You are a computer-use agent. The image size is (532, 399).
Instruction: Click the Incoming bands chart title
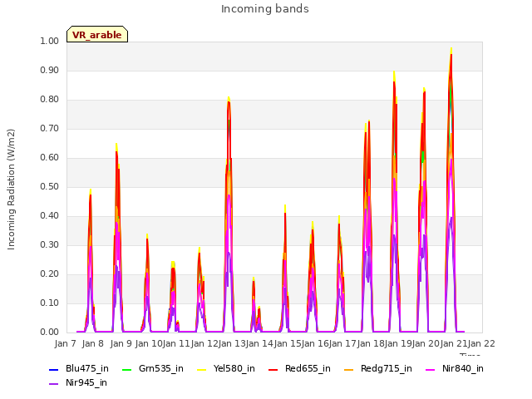[x=265, y=9]
